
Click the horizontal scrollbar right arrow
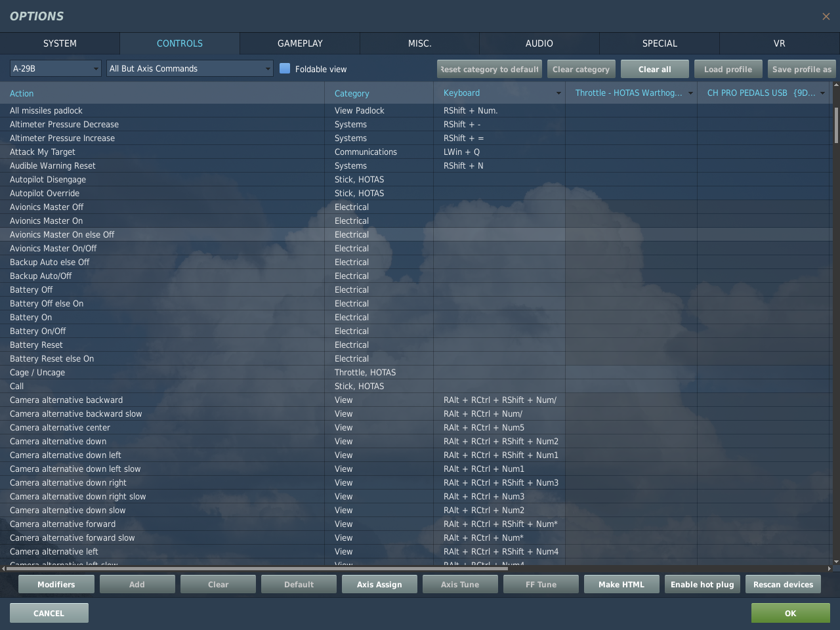point(829,568)
